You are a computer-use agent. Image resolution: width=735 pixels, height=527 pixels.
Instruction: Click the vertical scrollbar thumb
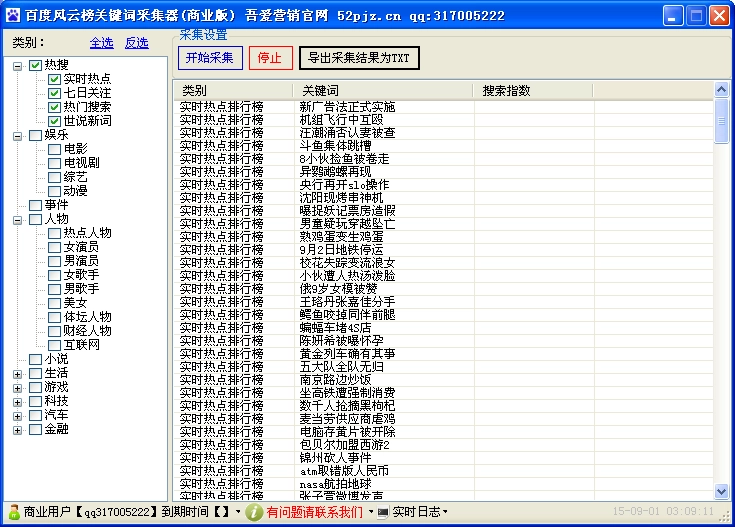721,120
